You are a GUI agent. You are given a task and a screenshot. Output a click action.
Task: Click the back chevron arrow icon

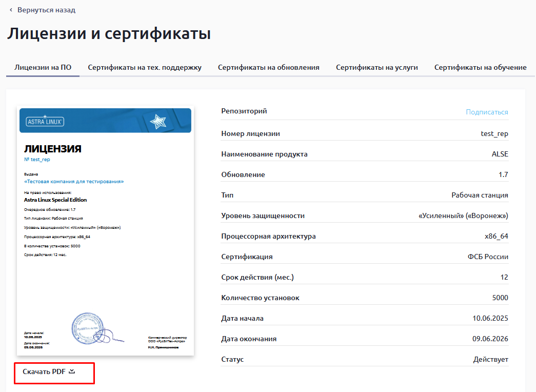click(11, 10)
